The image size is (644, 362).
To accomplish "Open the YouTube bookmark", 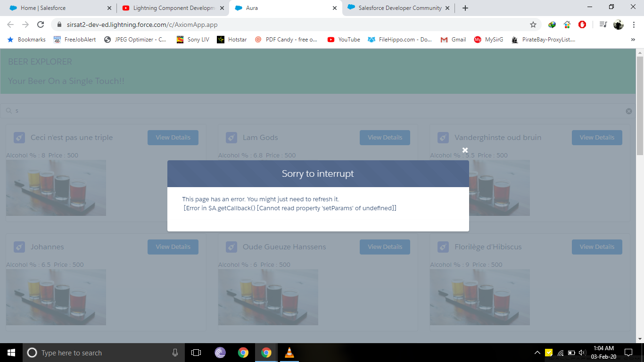I will click(344, 40).
